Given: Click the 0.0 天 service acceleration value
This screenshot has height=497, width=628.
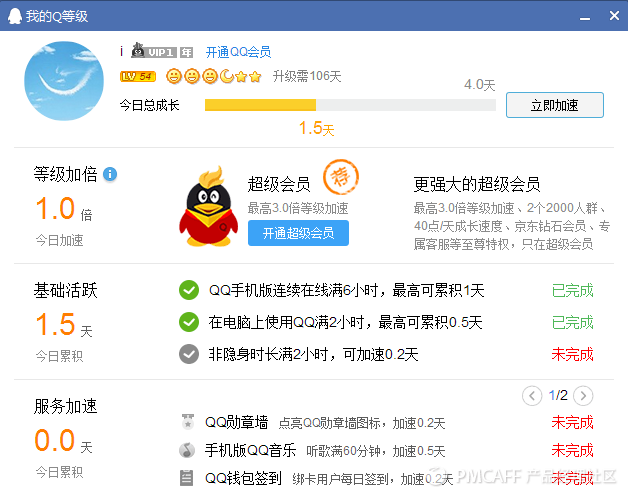Looking at the screenshot, I should tap(64, 441).
